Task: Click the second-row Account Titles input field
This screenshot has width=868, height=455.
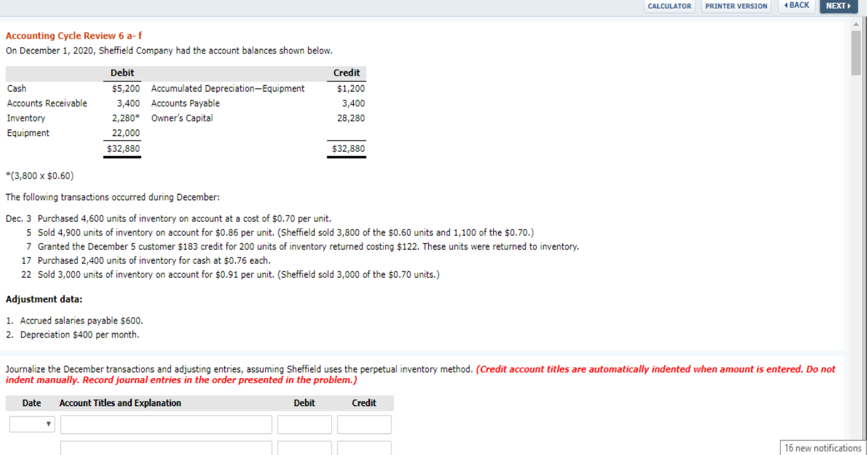Action: point(166,448)
